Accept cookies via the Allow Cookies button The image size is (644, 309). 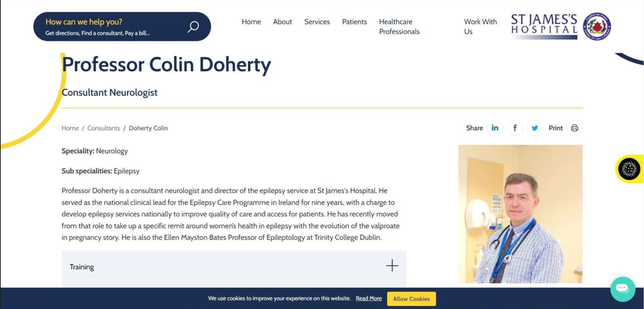pos(411,299)
